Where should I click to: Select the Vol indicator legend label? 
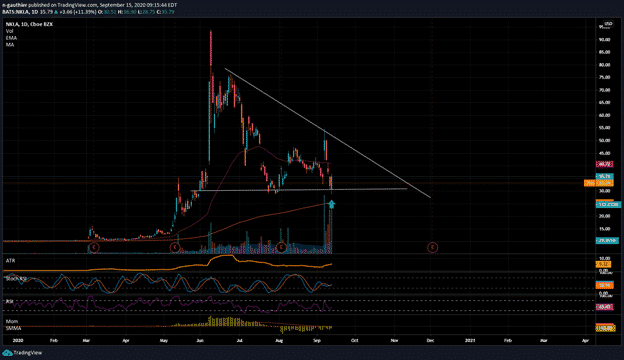pyautogui.click(x=9, y=31)
